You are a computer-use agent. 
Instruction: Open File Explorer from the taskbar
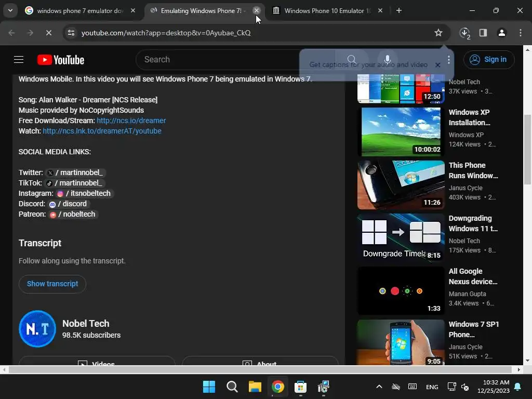coord(255,387)
